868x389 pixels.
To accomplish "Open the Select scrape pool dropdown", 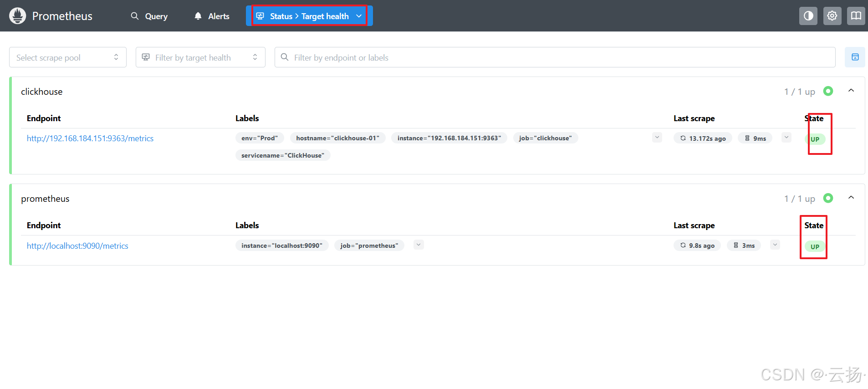I will click(x=68, y=57).
